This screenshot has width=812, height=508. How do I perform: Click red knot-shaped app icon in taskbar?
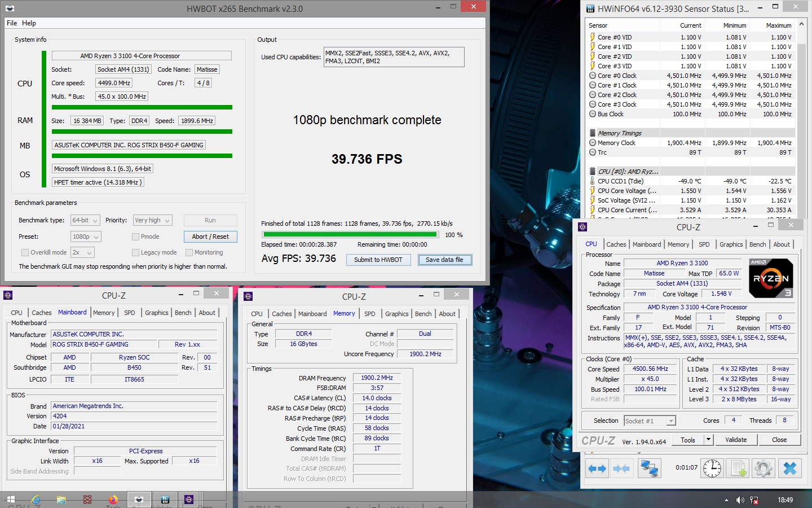pos(87,500)
